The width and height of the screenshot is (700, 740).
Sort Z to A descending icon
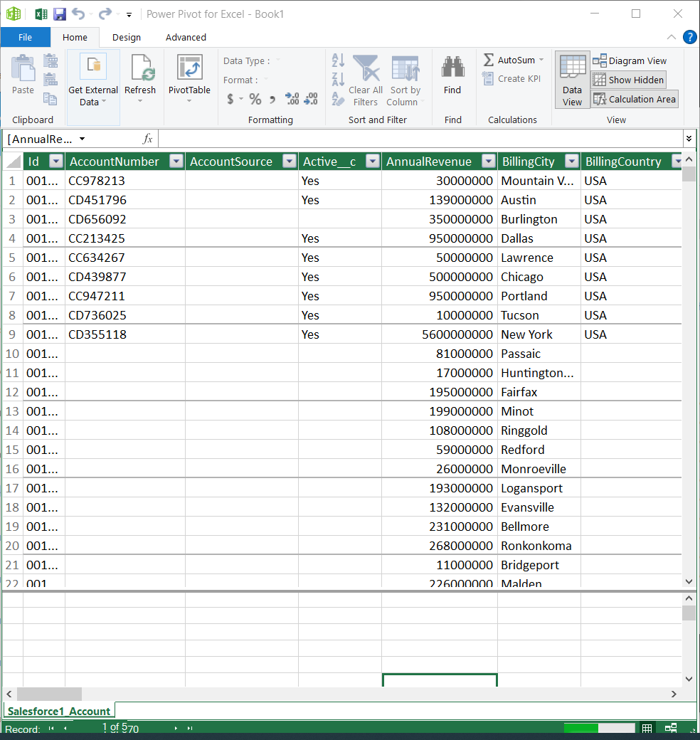338,79
